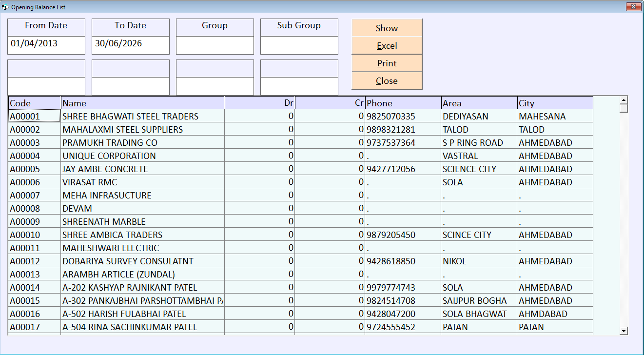Viewport: 644px width, 355px height.
Task: Export the list with the Excel button
Action: click(387, 45)
